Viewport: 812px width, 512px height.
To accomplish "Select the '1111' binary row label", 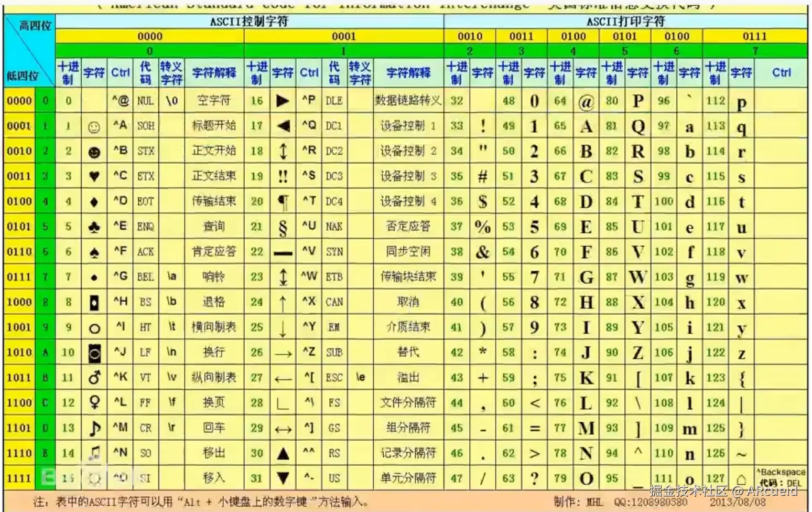I will tap(19, 478).
